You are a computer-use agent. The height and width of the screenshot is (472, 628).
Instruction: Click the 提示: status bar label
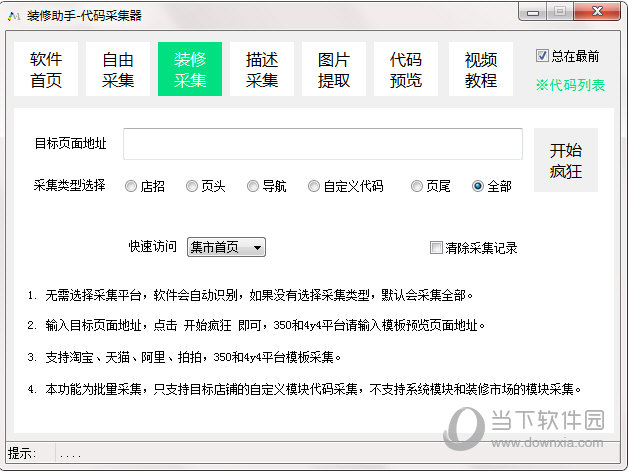[22, 454]
